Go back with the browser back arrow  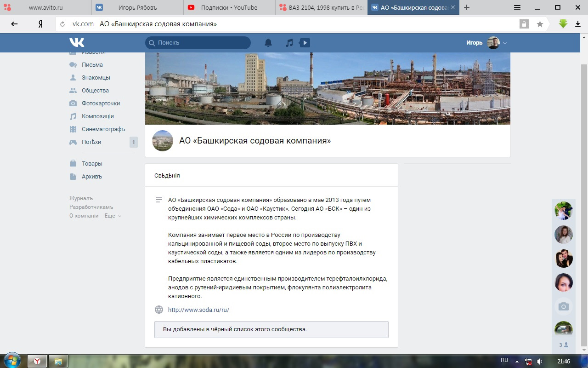tap(14, 24)
